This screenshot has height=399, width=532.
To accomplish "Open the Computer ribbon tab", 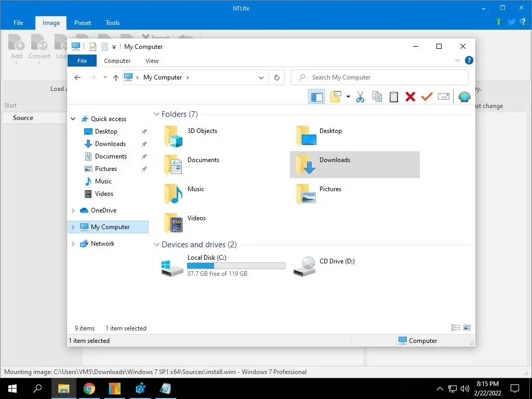I will pos(117,61).
